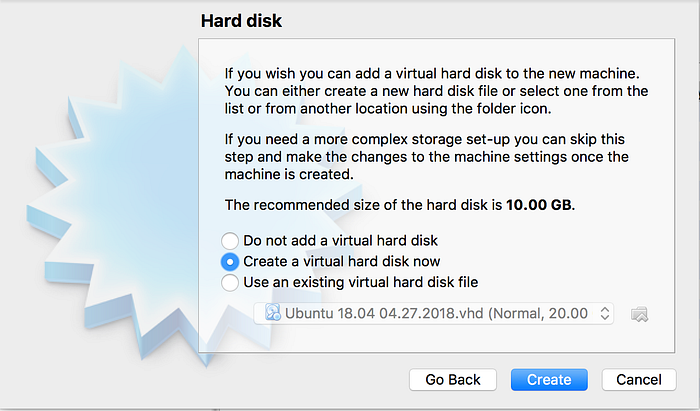Click the disk icon inside the Ubuntu dropdown
700x411 pixels.
[x=273, y=313]
